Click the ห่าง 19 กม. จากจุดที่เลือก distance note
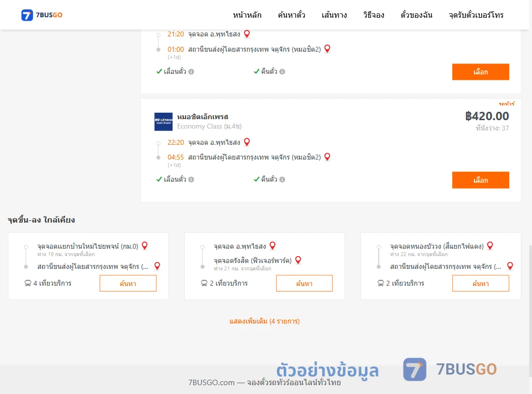This screenshot has width=532, height=394. coord(66,254)
